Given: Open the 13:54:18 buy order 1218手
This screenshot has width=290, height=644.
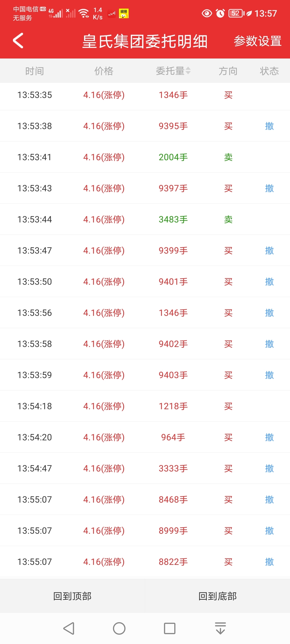Looking at the screenshot, I should tap(145, 406).
